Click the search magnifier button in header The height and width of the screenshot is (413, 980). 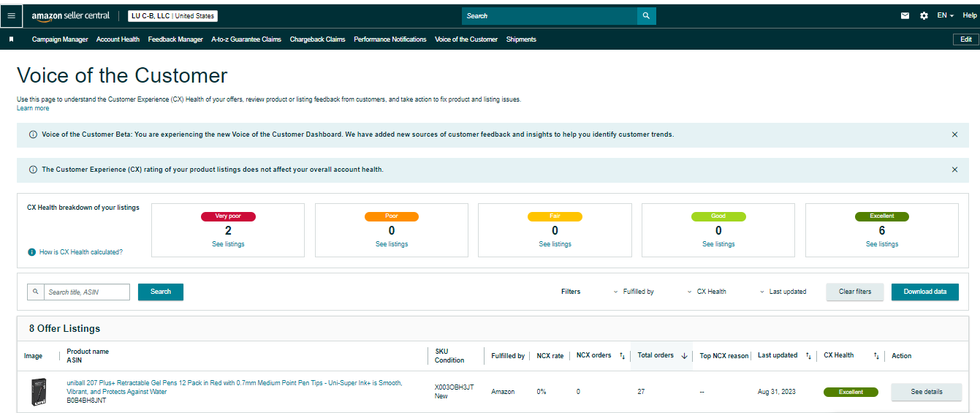[646, 15]
